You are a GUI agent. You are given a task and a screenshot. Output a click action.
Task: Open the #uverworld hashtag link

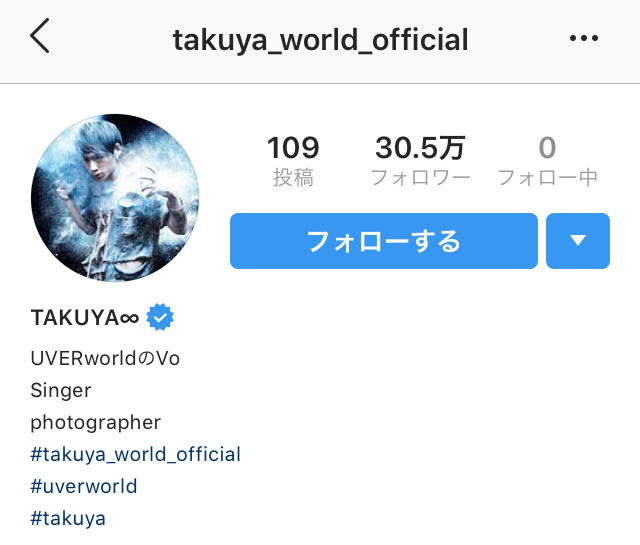coord(84,486)
